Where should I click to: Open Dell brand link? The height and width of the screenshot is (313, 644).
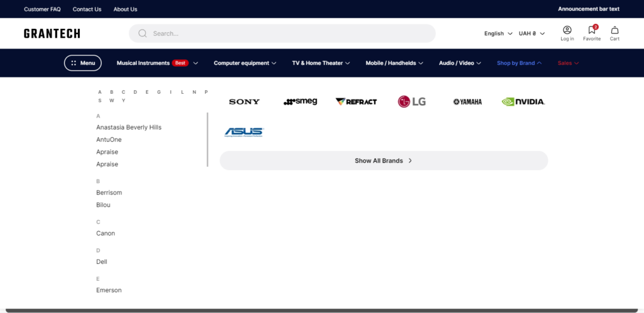coord(102,261)
